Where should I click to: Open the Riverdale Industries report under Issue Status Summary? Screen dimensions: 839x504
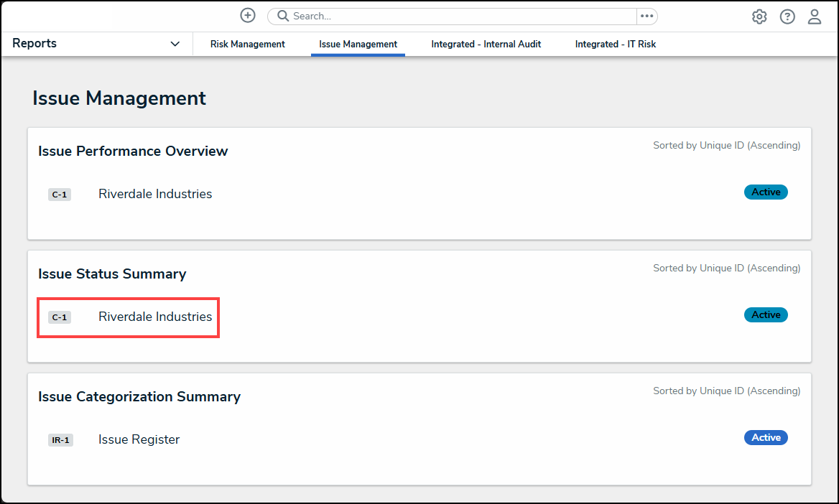(x=154, y=317)
